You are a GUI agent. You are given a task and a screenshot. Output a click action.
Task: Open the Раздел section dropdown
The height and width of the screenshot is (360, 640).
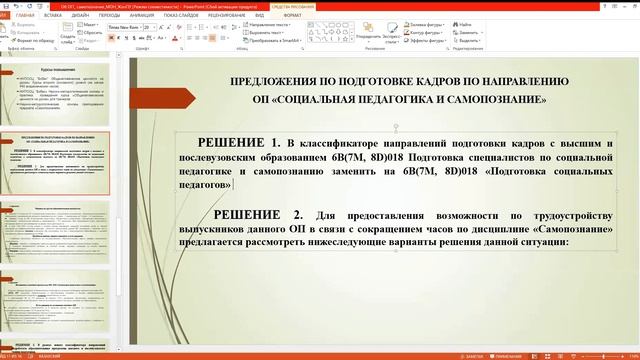click(89, 40)
